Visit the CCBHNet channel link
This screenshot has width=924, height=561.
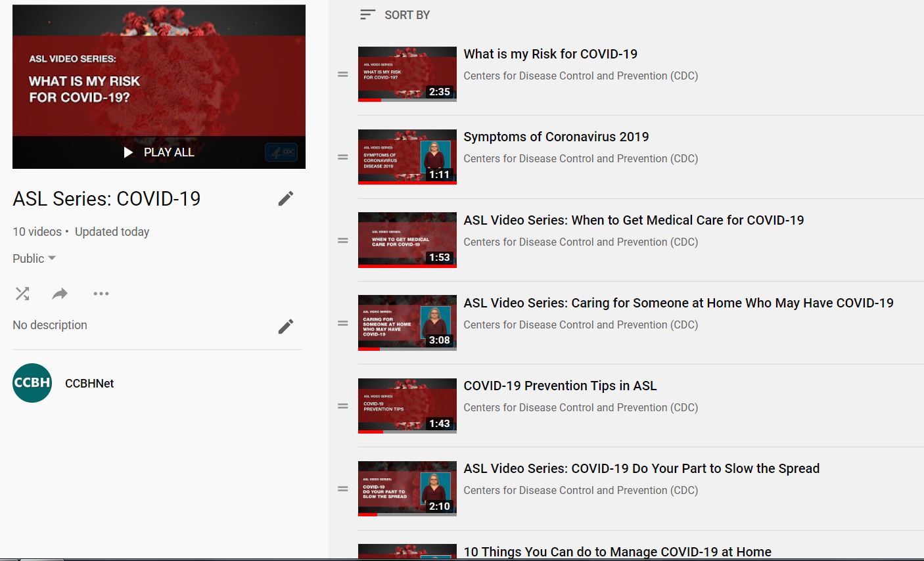pos(89,384)
